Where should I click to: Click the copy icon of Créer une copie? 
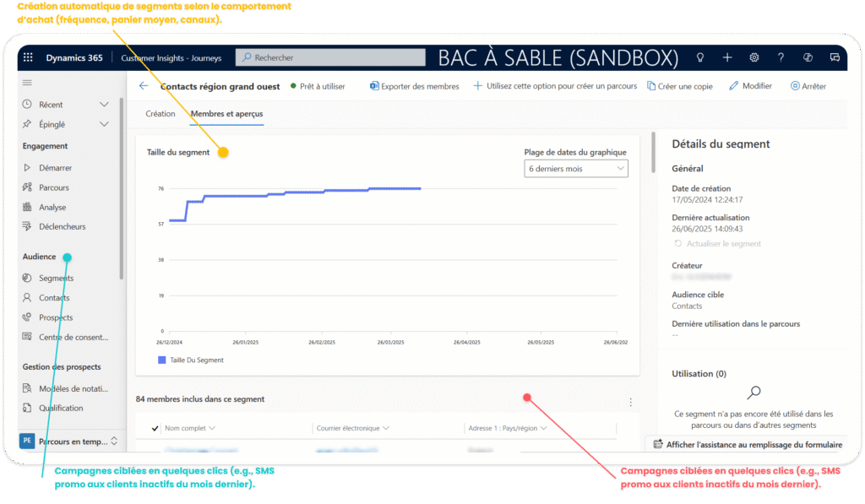pyautogui.click(x=651, y=86)
